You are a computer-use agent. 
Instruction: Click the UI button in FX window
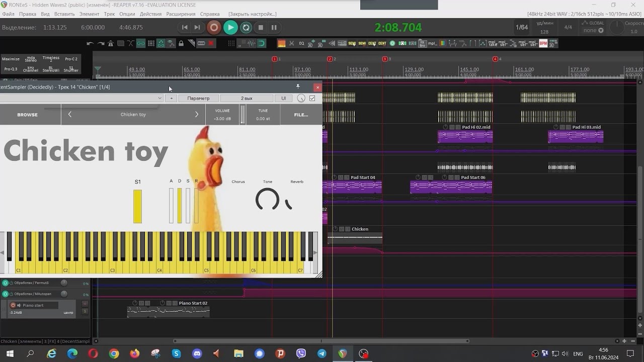tap(283, 98)
